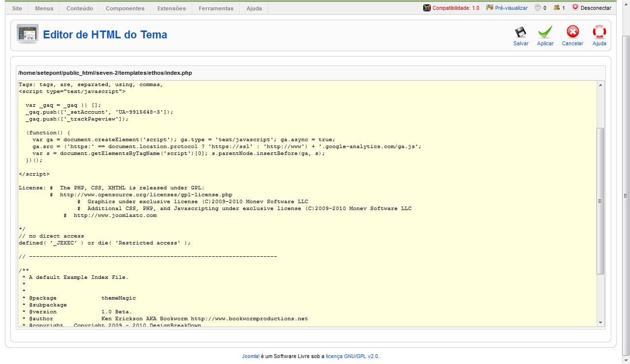Click the closing </script> tag line
This screenshot has height=364, width=630.
pyautogui.click(x=34, y=174)
